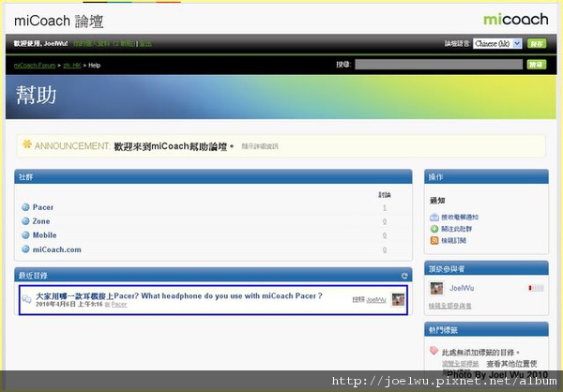The width and height of the screenshot is (563, 392).
Task: Click the announcement text 歡迎來到miCoach幫助論壇
Action: pos(174,146)
